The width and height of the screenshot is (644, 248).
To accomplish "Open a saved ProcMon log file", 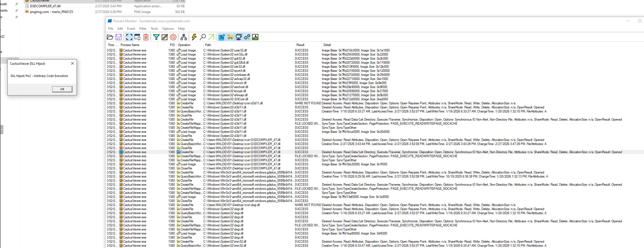I will coord(110,37).
